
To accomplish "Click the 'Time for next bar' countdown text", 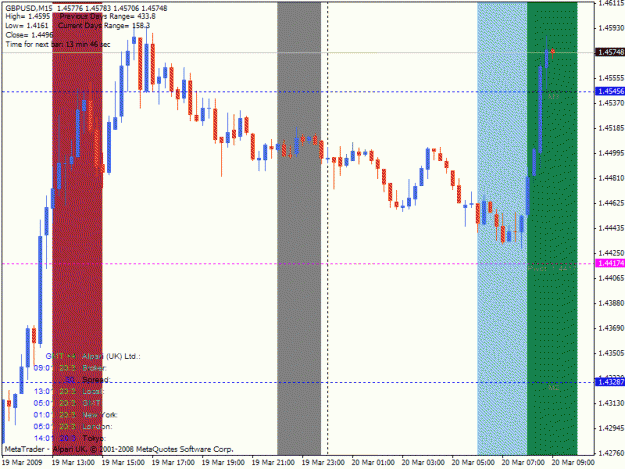I will (58, 44).
